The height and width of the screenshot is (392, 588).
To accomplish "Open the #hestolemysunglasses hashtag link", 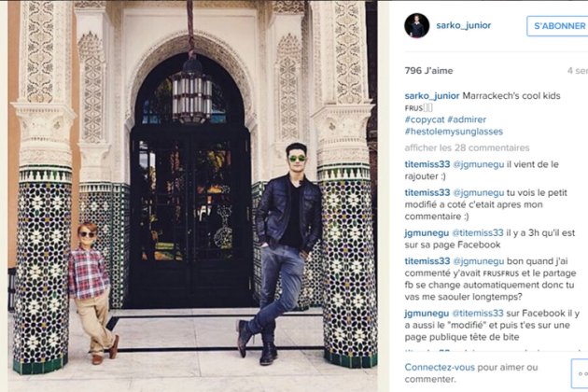I will point(454,132).
